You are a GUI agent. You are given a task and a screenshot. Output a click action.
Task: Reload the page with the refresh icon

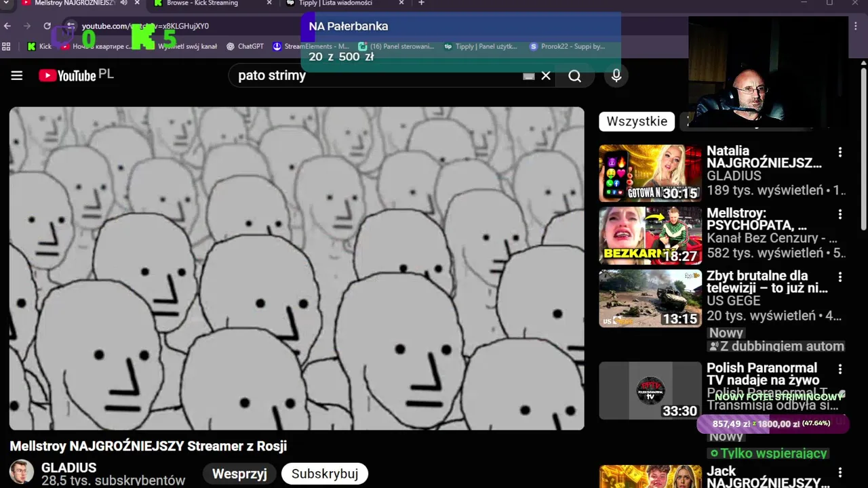tap(47, 26)
